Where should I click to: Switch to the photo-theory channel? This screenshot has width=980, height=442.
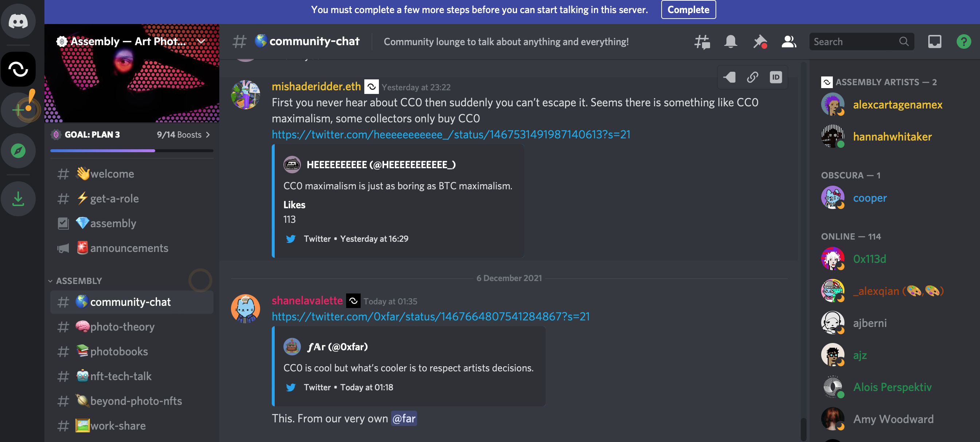[122, 327]
